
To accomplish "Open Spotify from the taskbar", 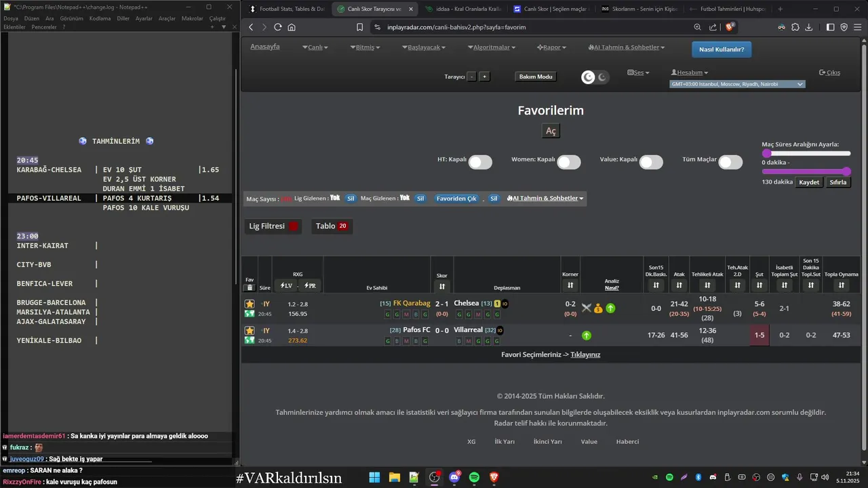I will coord(474,477).
